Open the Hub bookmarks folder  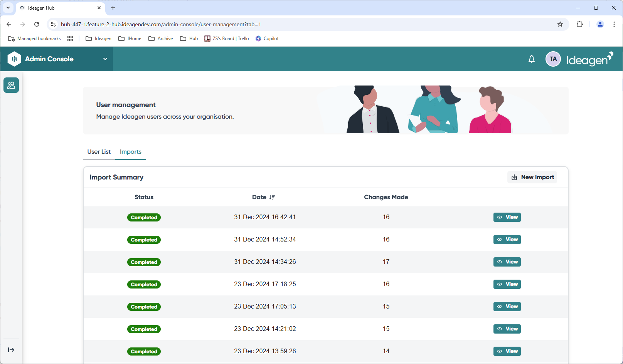[189, 39]
